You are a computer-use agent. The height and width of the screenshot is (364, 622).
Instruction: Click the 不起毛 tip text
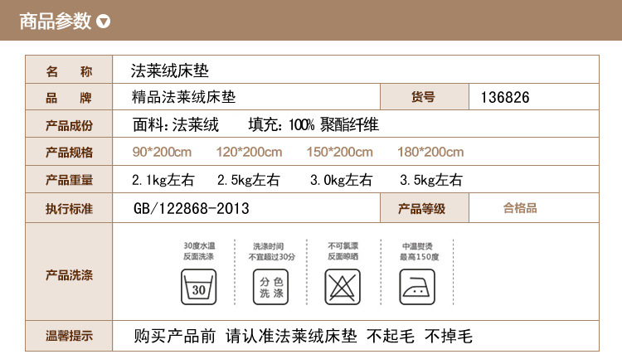(391, 337)
